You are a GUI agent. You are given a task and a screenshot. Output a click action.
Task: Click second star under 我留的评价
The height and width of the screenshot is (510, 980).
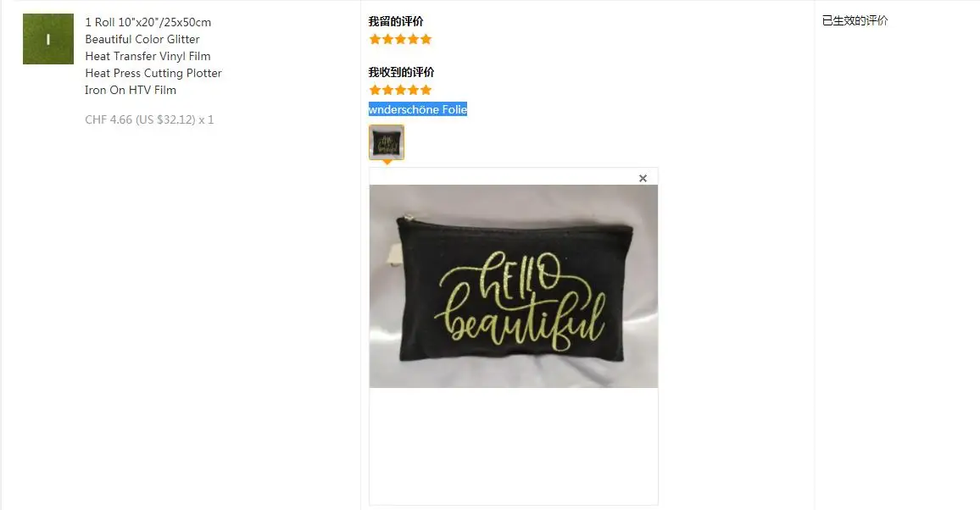click(387, 39)
